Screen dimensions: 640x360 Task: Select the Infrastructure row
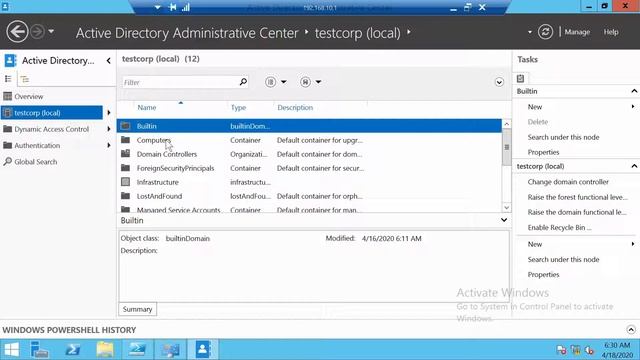pos(309,182)
